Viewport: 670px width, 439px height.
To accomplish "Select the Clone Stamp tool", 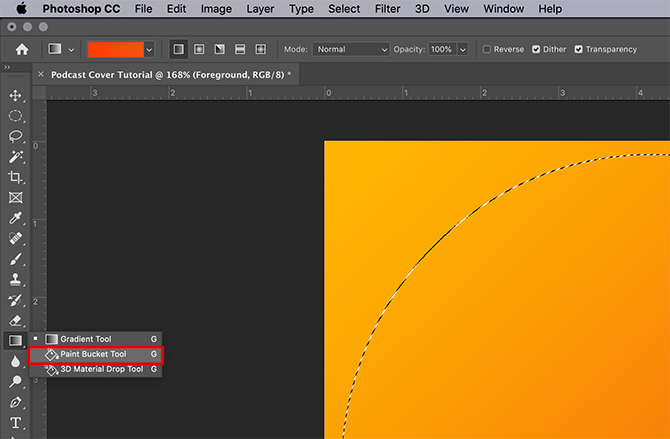I will [15, 279].
